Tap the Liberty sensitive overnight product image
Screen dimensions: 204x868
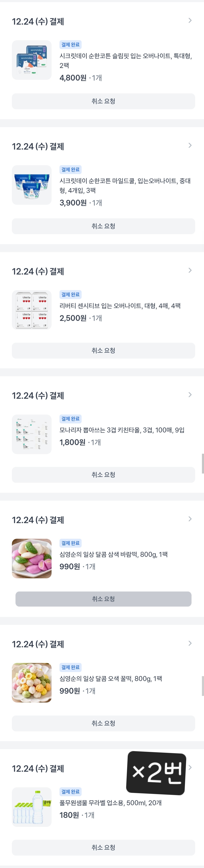coord(32,310)
